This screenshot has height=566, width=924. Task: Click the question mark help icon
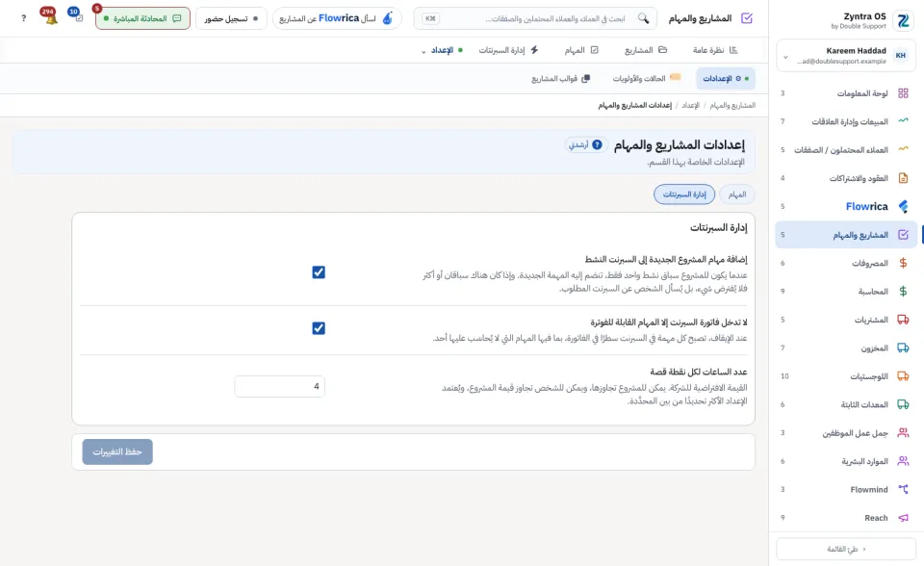click(23, 18)
